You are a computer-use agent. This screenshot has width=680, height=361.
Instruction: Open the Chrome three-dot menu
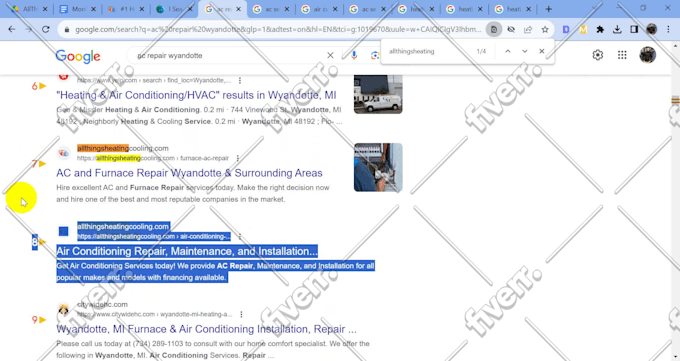pos(668,30)
